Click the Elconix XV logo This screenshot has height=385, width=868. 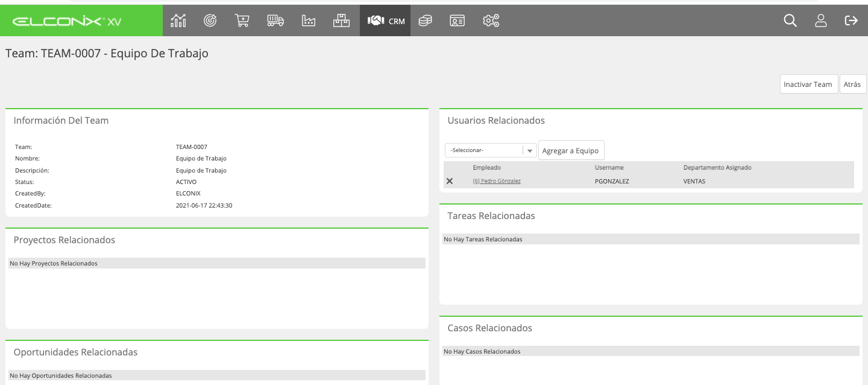tap(67, 21)
